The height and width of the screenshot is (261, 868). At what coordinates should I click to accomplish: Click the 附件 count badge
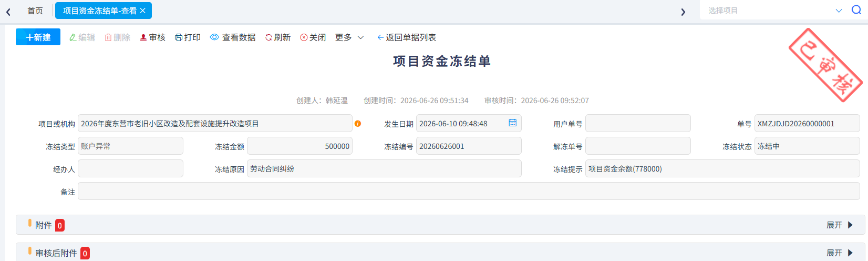(60, 225)
